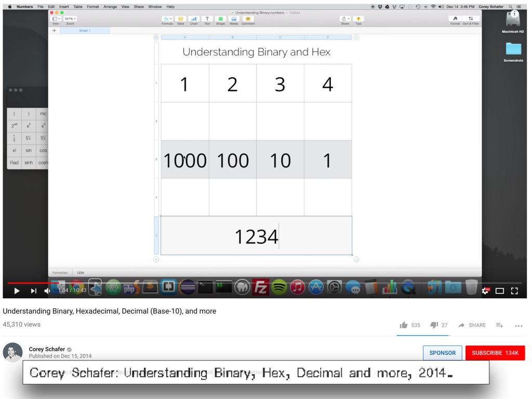Click the SUBSCRIBE 134K button
The image size is (532, 399).
pyautogui.click(x=495, y=353)
